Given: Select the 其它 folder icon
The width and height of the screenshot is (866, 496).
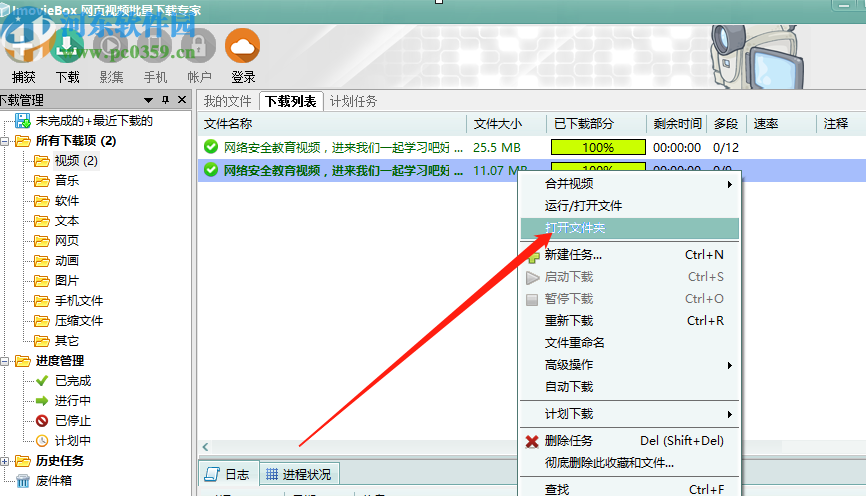Looking at the screenshot, I should (x=41, y=341).
